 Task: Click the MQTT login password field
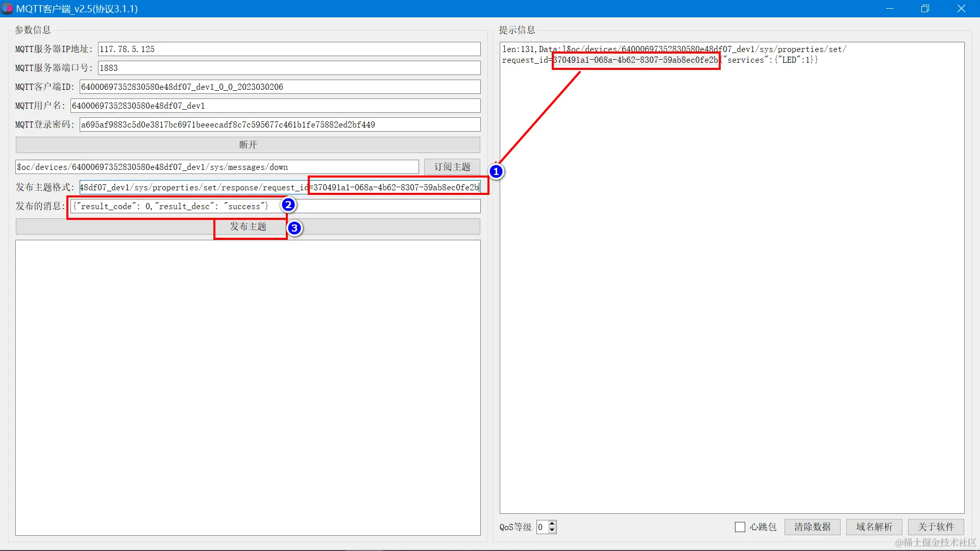click(280, 124)
